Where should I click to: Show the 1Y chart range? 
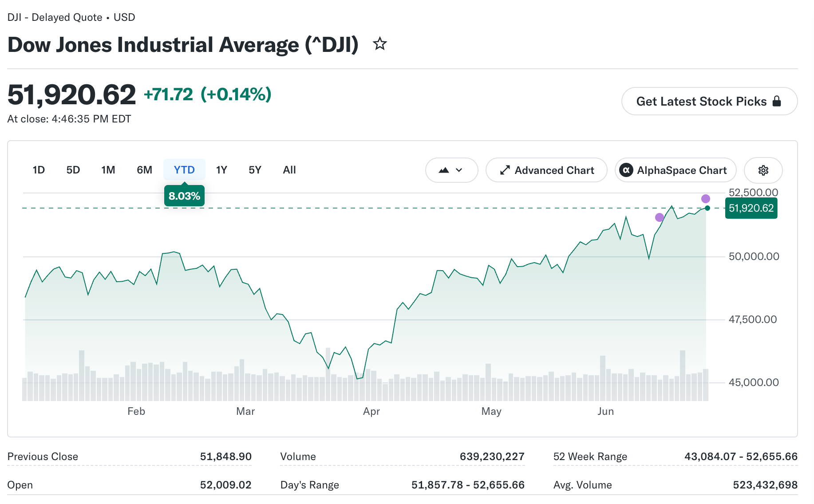tap(221, 170)
